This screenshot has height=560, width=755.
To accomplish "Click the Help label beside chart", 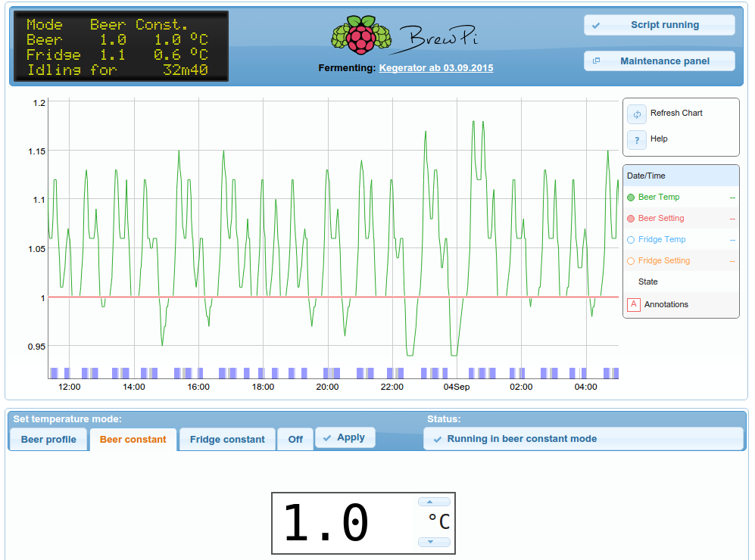I will coord(659,138).
